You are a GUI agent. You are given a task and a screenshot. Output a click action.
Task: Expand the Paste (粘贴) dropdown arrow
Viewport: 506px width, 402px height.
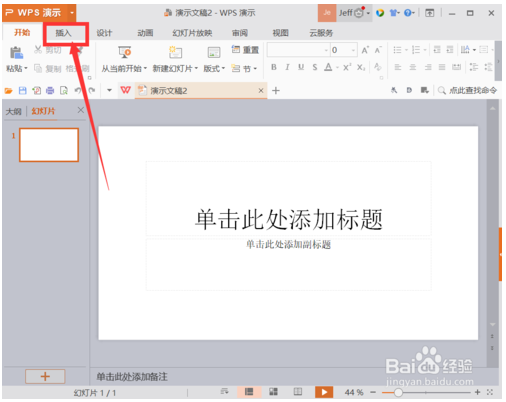[x=26, y=68]
